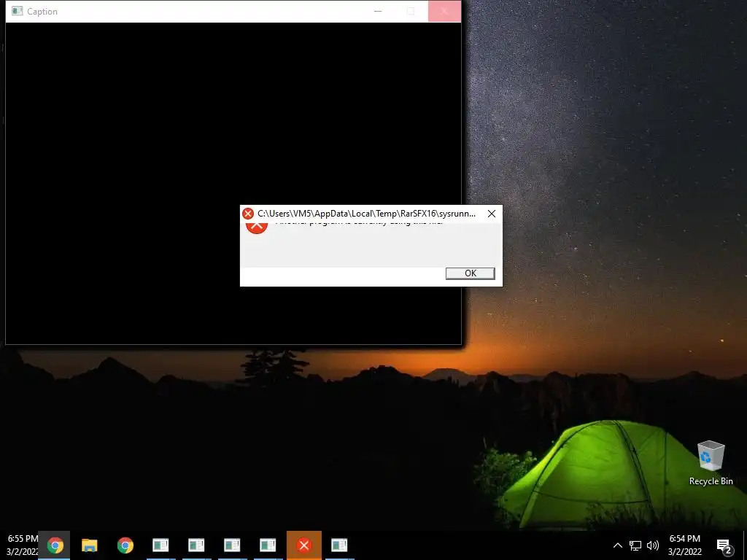Select the app window icon next to second Chrome icon
Image resolution: width=747 pixels, height=560 pixels.
160,545
